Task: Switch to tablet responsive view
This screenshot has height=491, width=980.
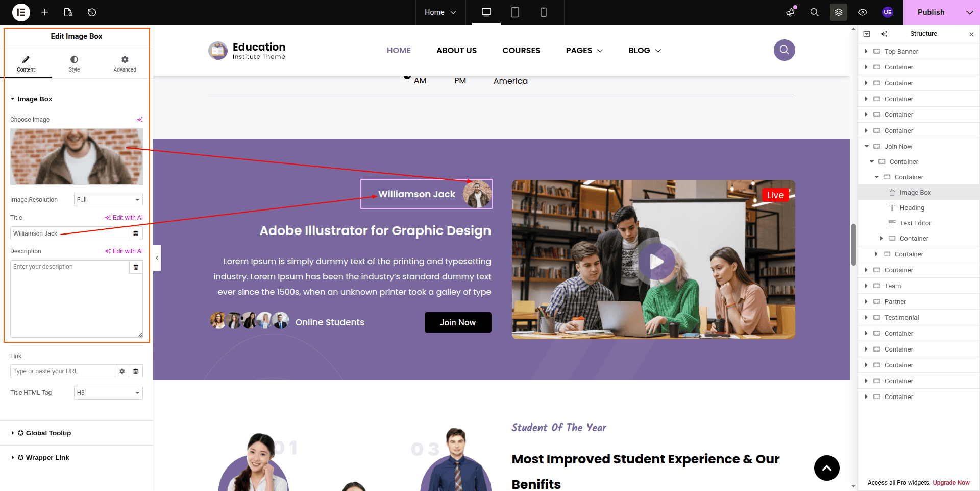Action: [x=515, y=12]
